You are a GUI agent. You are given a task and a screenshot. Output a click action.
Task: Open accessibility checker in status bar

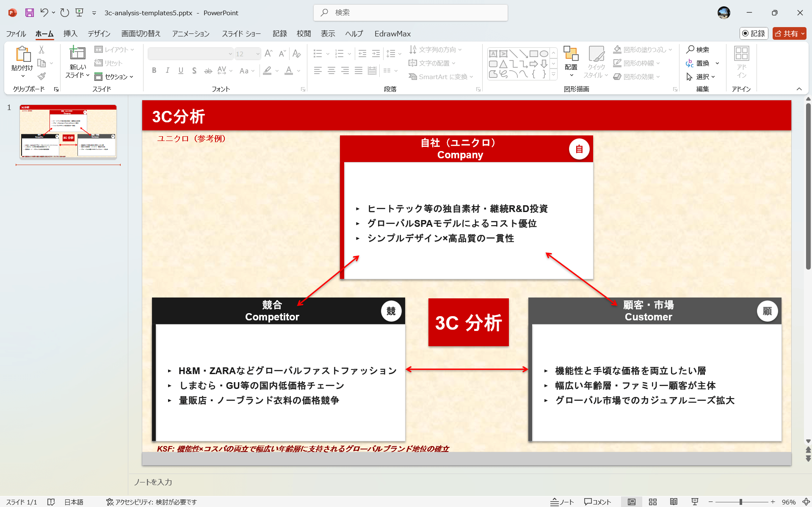coord(152,502)
